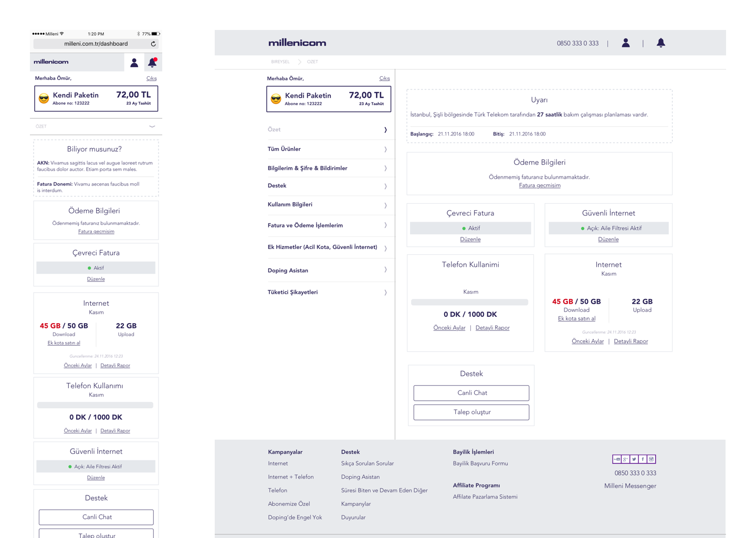Tap the bell icon with red badge, mobile
This screenshot has width=756, height=538.
[152, 63]
